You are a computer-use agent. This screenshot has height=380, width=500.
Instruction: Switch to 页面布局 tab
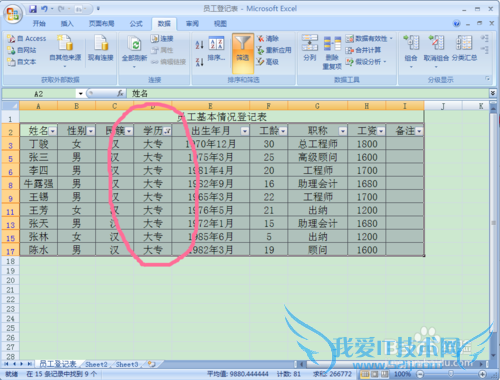point(102,23)
